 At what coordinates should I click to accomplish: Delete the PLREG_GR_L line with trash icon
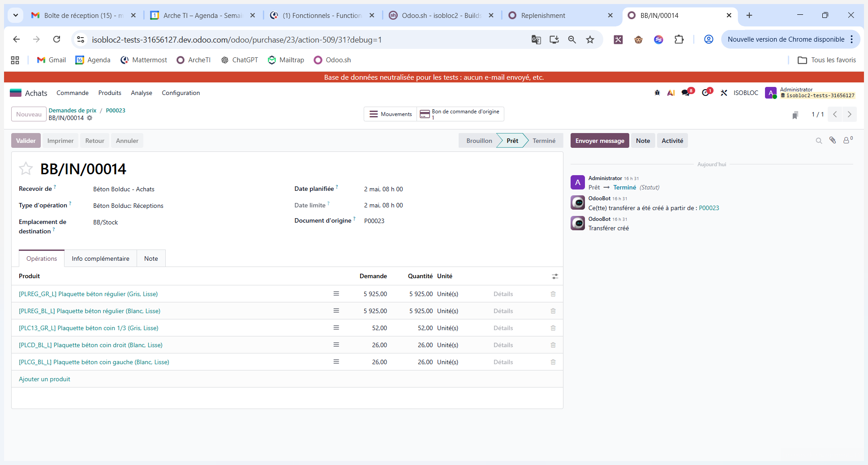(x=553, y=294)
